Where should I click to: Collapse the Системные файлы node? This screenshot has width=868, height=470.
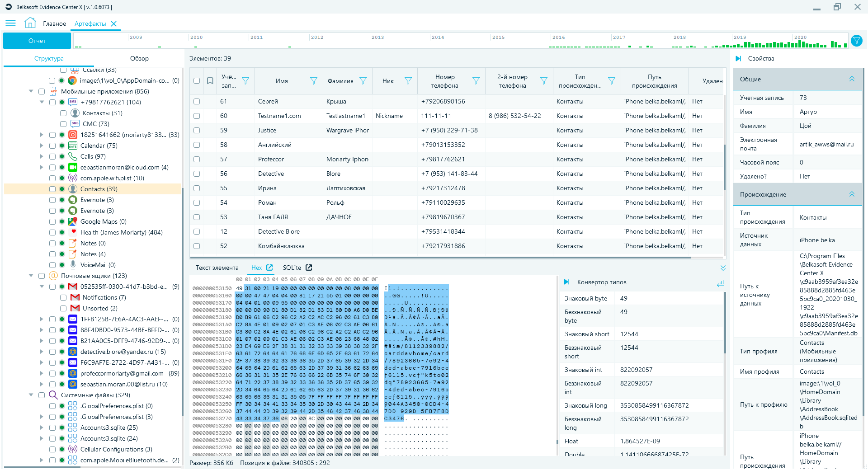31,395
